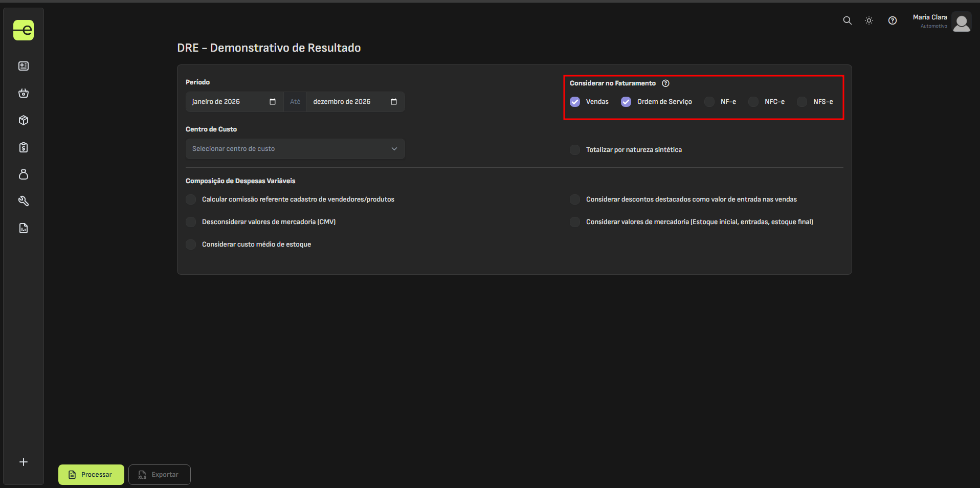Open the wrench services icon
Screen dimensions: 980x488
[x=24, y=201]
